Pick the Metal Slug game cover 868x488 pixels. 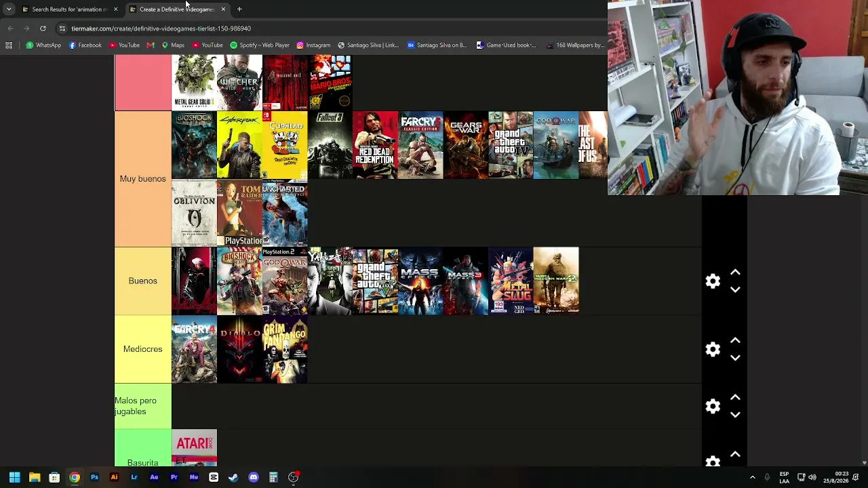511,281
